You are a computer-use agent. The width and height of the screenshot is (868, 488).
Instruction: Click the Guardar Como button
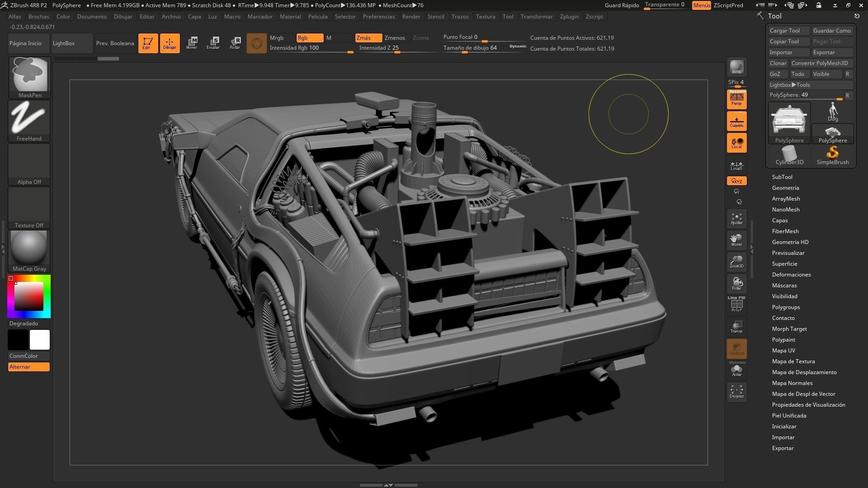coord(832,31)
